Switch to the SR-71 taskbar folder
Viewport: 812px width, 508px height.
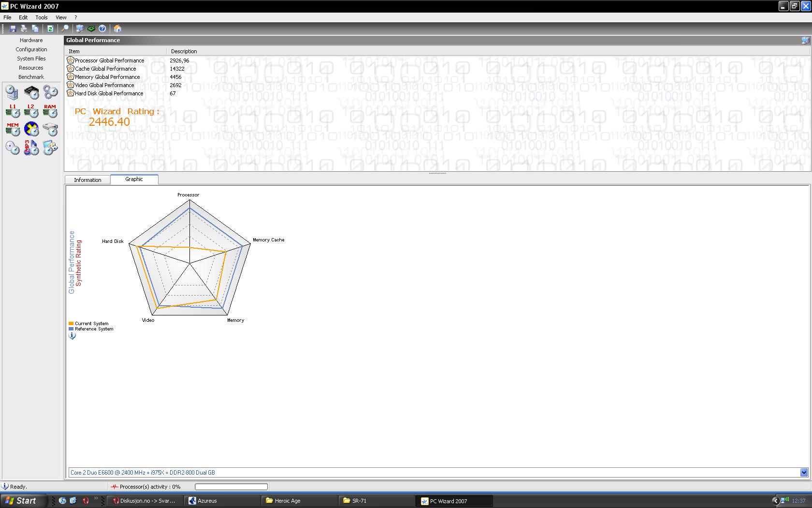click(x=377, y=501)
